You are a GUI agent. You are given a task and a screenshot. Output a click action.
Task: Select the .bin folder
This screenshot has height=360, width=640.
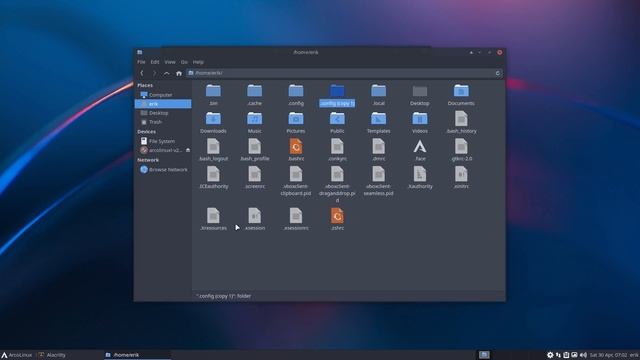tap(213, 95)
